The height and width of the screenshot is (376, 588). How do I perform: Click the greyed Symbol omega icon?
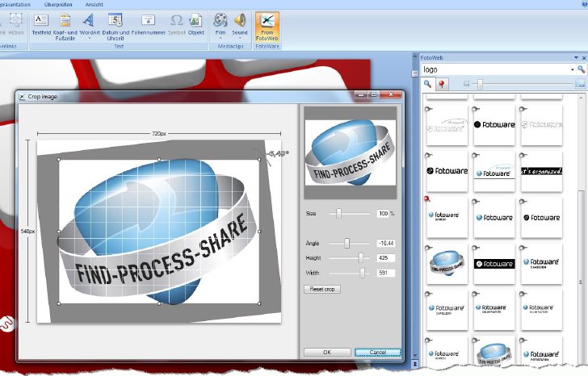[176, 20]
